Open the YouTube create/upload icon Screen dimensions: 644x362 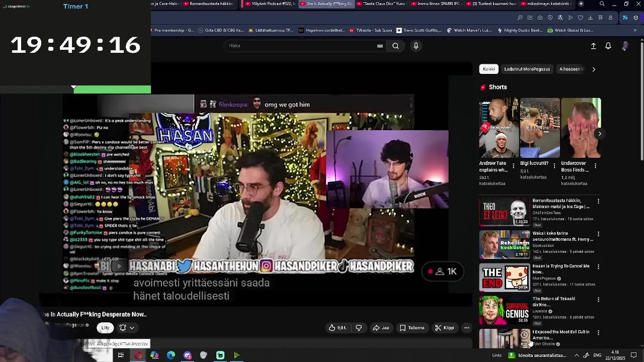pyautogui.click(x=593, y=46)
